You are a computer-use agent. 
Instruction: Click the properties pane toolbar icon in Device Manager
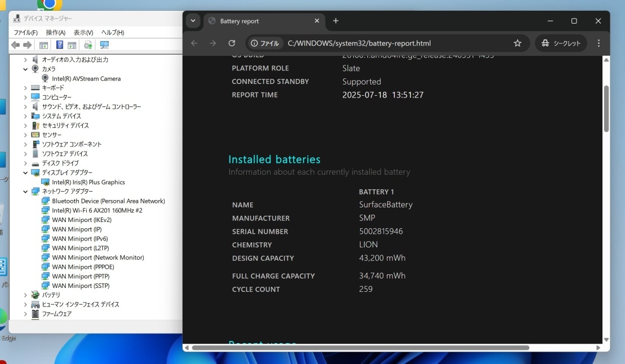click(x=72, y=45)
